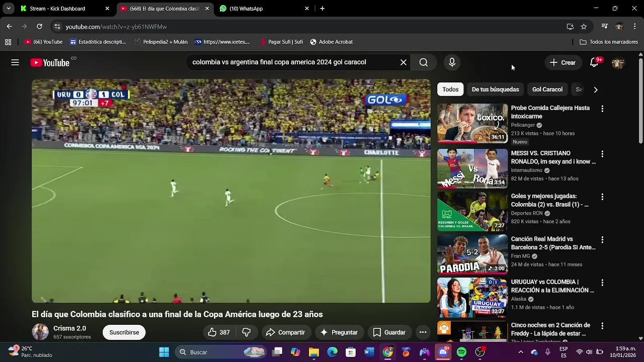Open YouTube notifications bell
This screenshot has height=362, width=644.
594,62
